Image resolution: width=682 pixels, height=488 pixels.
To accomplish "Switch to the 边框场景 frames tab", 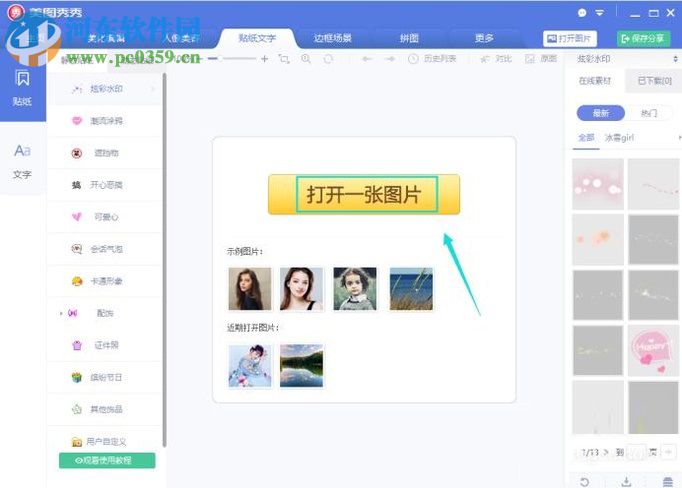I will click(x=333, y=38).
